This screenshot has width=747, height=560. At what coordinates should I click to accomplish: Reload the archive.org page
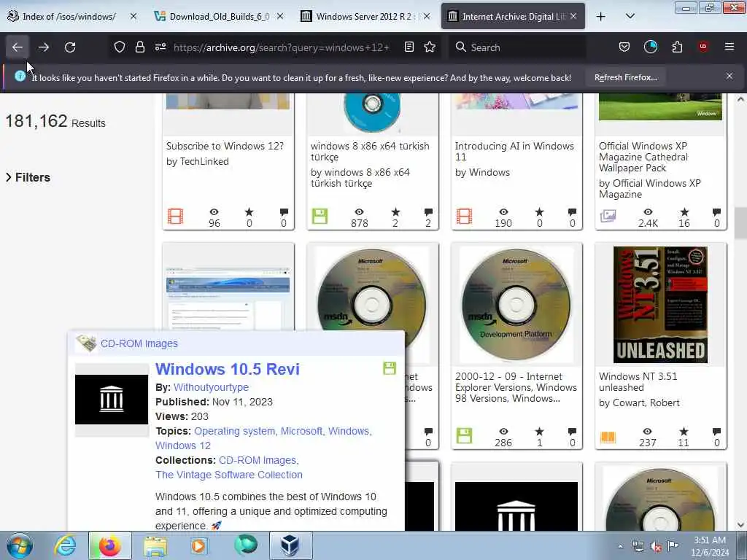click(70, 47)
